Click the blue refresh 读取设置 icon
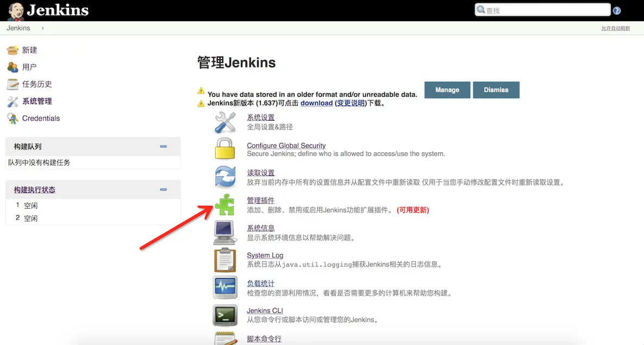 (225, 177)
